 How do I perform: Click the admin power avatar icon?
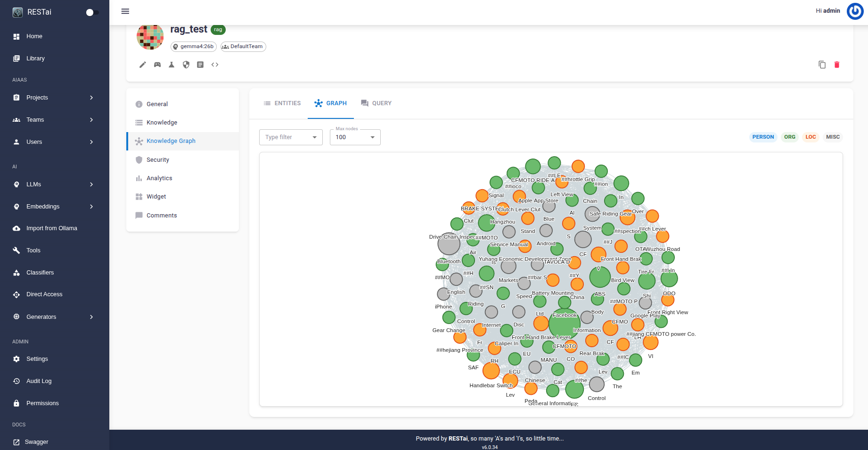(855, 11)
